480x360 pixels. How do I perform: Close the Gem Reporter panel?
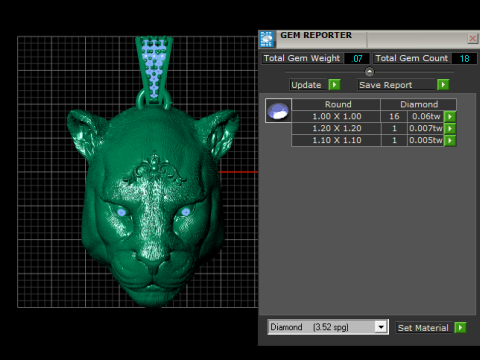472,39
